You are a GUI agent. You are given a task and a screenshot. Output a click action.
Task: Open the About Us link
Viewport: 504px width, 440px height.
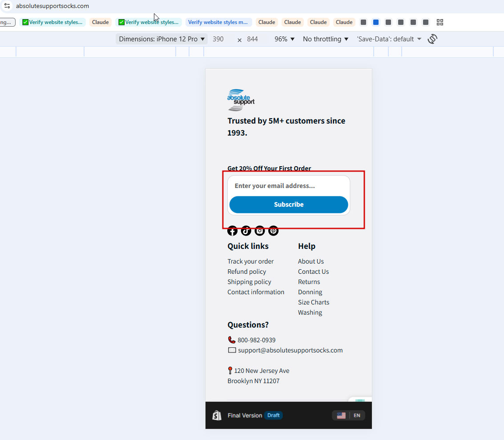point(311,261)
